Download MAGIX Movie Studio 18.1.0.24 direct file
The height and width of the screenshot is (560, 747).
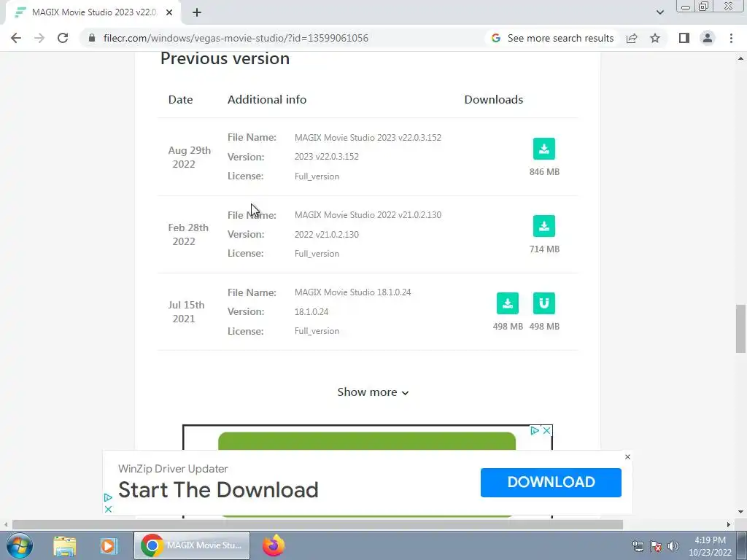tap(508, 303)
